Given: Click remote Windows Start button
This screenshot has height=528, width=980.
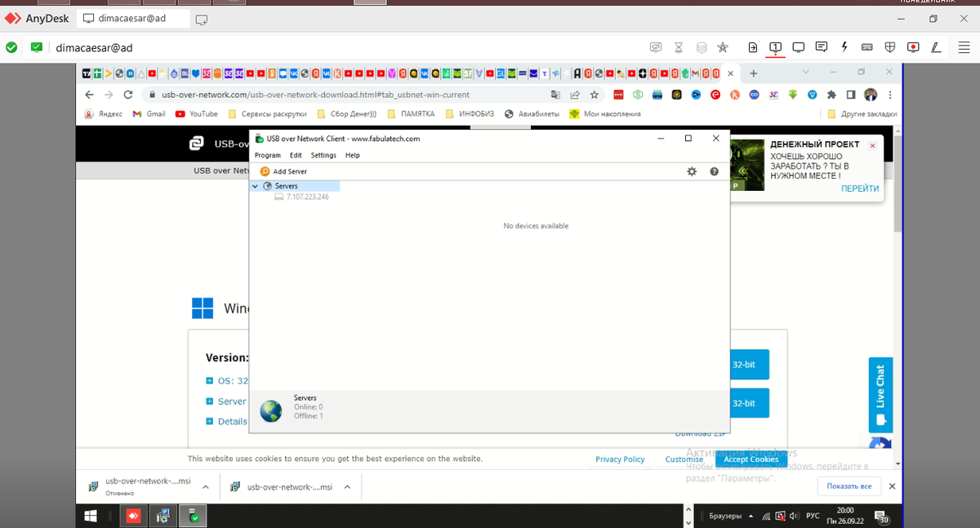Looking at the screenshot, I should (x=91, y=516).
